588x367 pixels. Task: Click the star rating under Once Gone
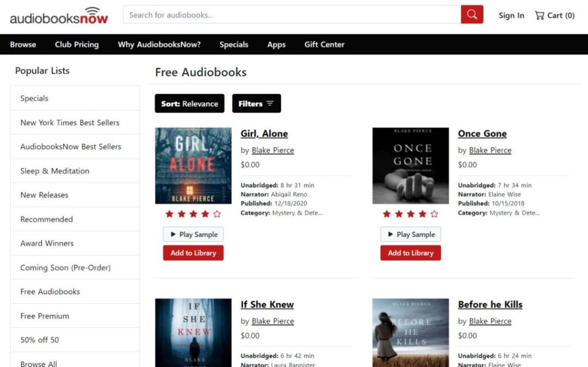point(410,214)
